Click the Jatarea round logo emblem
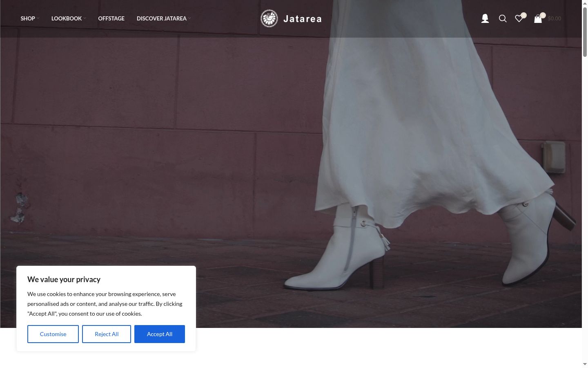Viewport: 588px width, 368px height. (x=269, y=18)
